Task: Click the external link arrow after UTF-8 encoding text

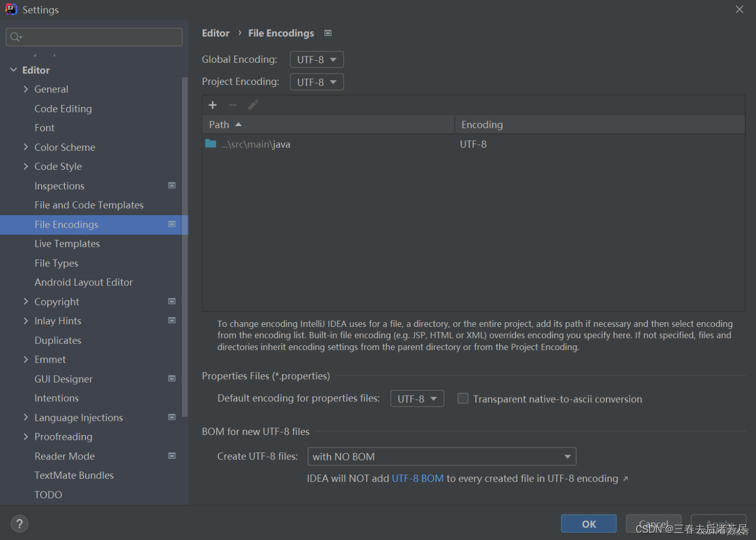Action: [x=626, y=479]
